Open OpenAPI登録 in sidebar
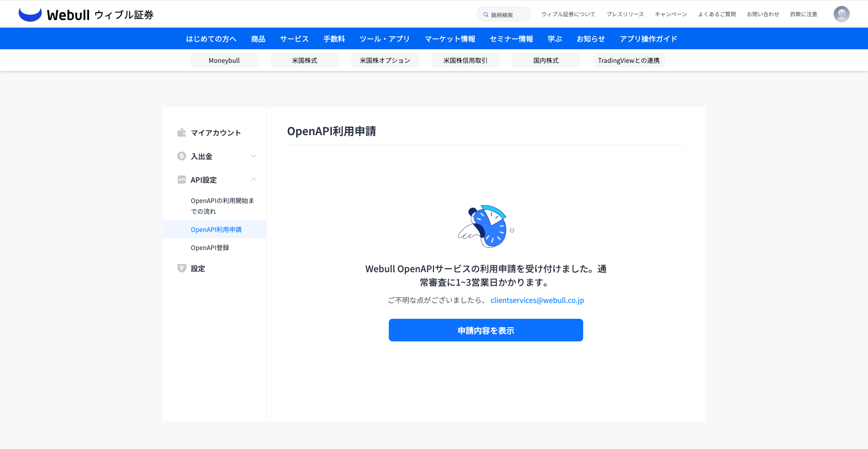Viewport: 868px width, 449px height. point(210,247)
